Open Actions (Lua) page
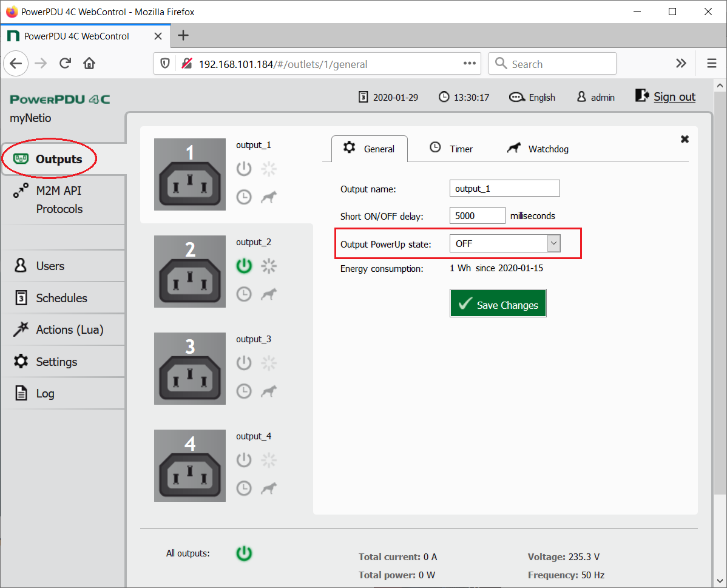Screen dimensions: 727x588 (64, 329)
